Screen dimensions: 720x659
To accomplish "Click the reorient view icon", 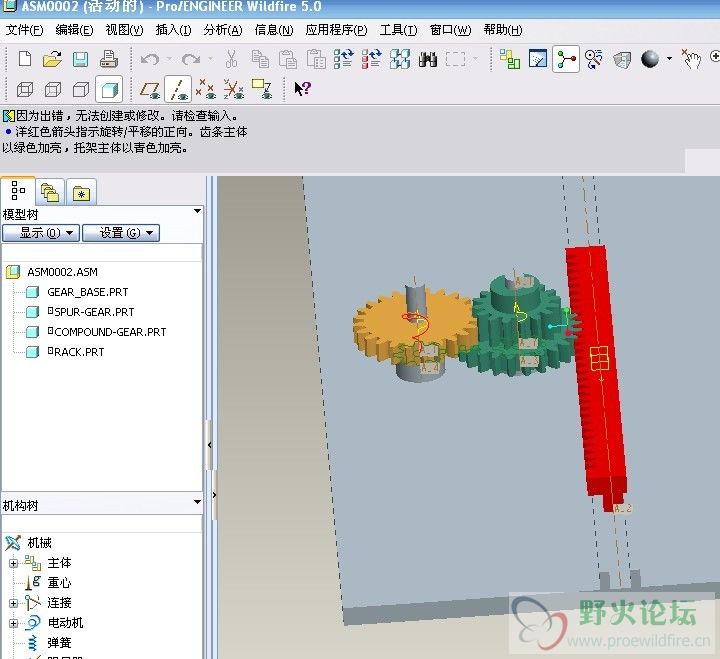I will 593,60.
